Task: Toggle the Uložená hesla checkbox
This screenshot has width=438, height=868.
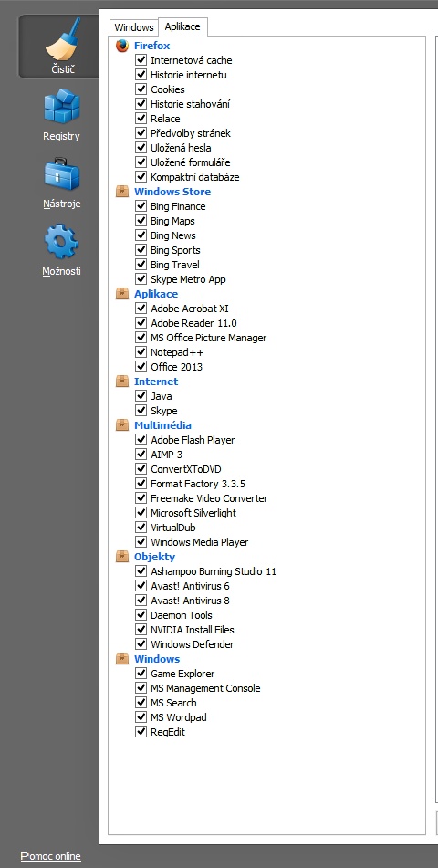Action: (x=141, y=148)
